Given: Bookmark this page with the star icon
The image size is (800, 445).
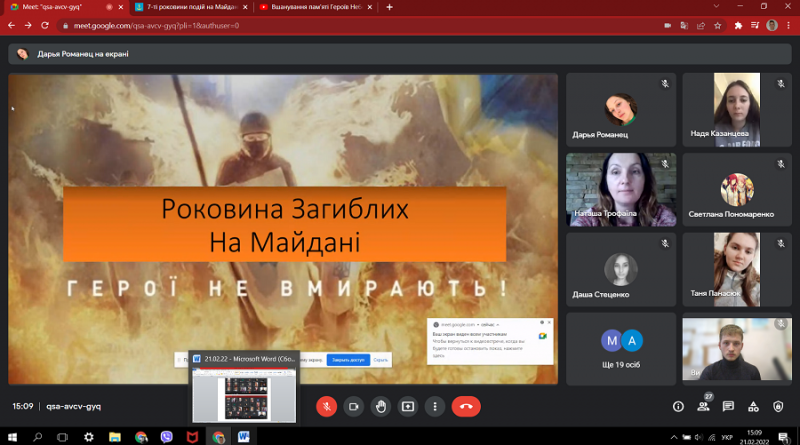Looking at the screenshot, I should click(x=718, y=26).
